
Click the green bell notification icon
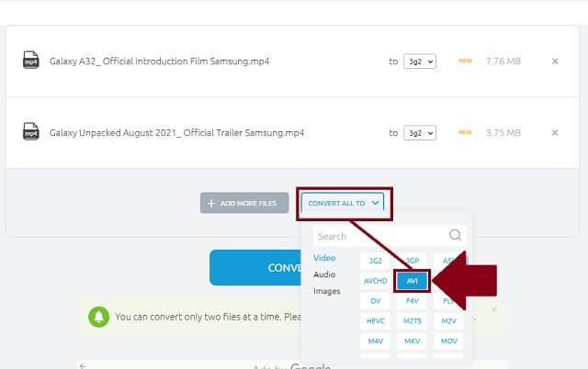[x=98, y=317]
